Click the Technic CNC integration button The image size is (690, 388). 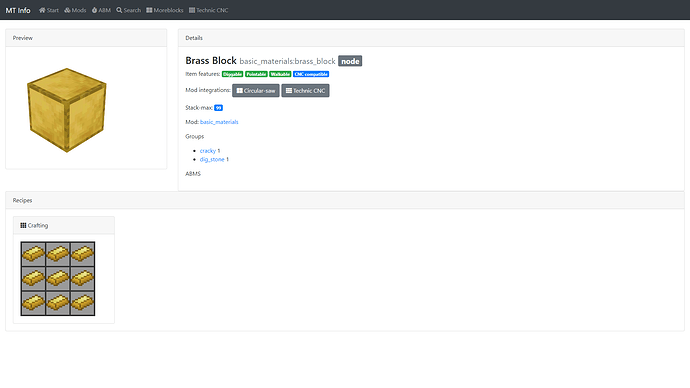pyautogui.click(x=305, y=91)
